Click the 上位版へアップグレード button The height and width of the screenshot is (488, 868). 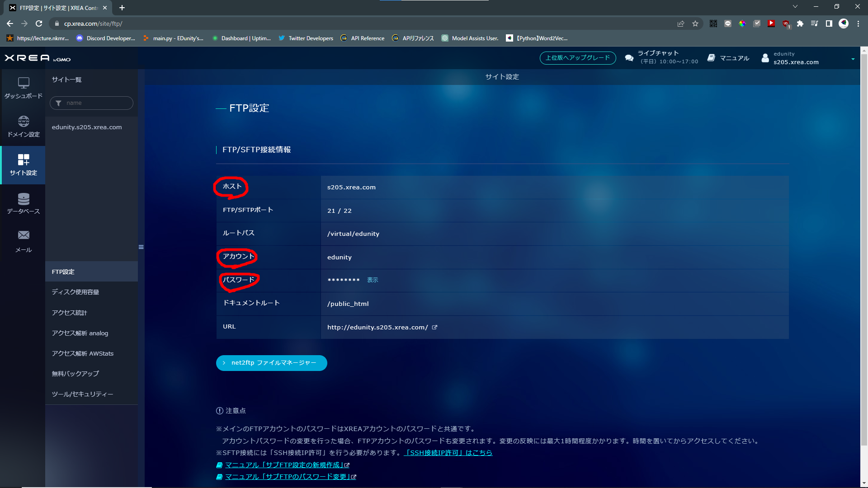(577, 58)
